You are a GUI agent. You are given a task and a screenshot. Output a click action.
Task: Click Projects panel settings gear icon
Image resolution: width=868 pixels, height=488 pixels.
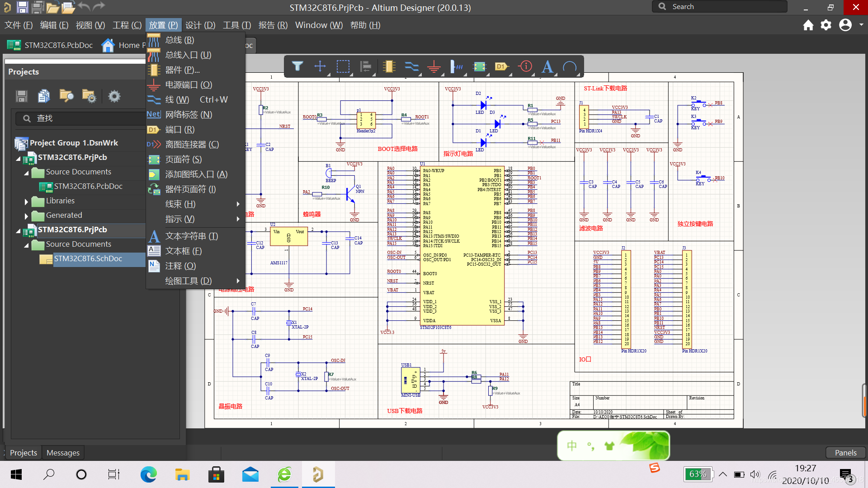pyautogui.click(x=114, y=96)
